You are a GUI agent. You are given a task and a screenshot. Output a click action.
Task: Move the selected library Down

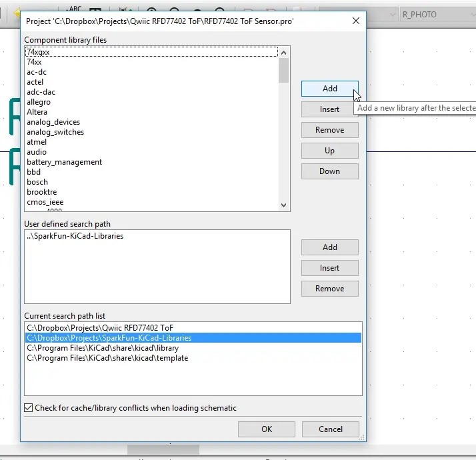point(329,171)
